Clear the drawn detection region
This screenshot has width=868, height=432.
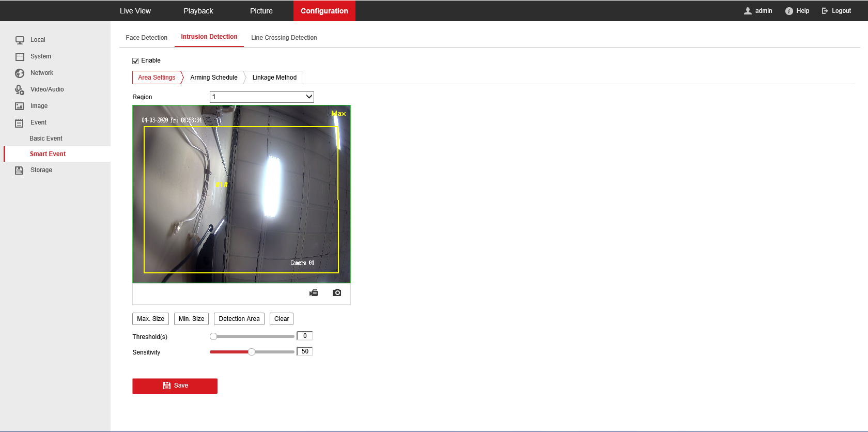point(282,319)
